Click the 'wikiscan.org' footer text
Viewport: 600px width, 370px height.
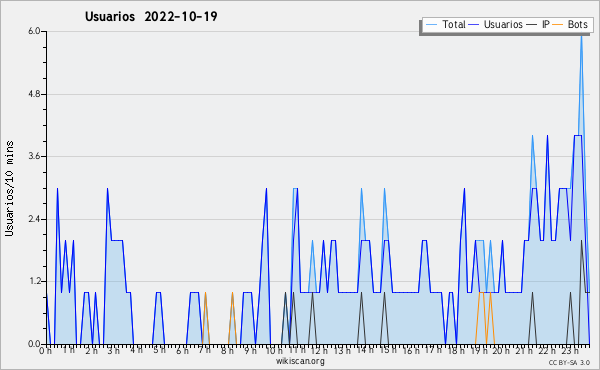pyautogui.click(x=300, y=361)
